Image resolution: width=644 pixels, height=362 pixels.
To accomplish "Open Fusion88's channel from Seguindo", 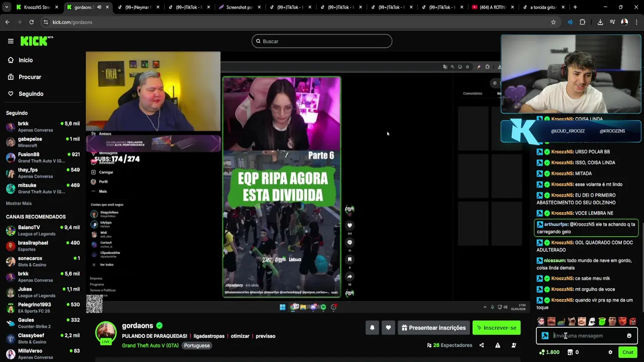I will point(43,157).
